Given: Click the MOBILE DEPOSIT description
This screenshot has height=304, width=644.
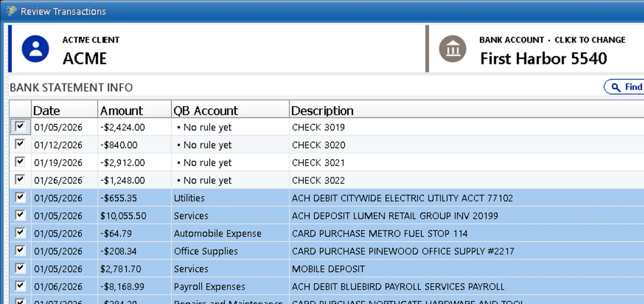Looking at the screenshot, I should pyautogui.click(x=328, y=269).
